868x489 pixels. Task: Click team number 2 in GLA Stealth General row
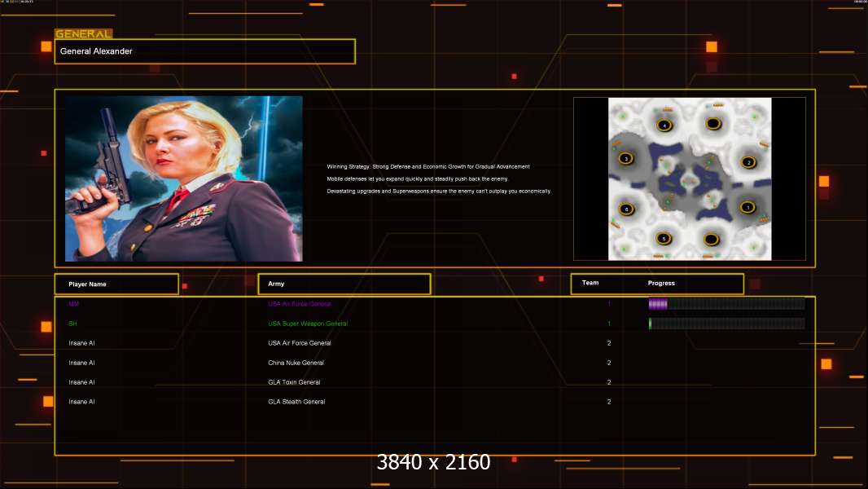(609, 402)
